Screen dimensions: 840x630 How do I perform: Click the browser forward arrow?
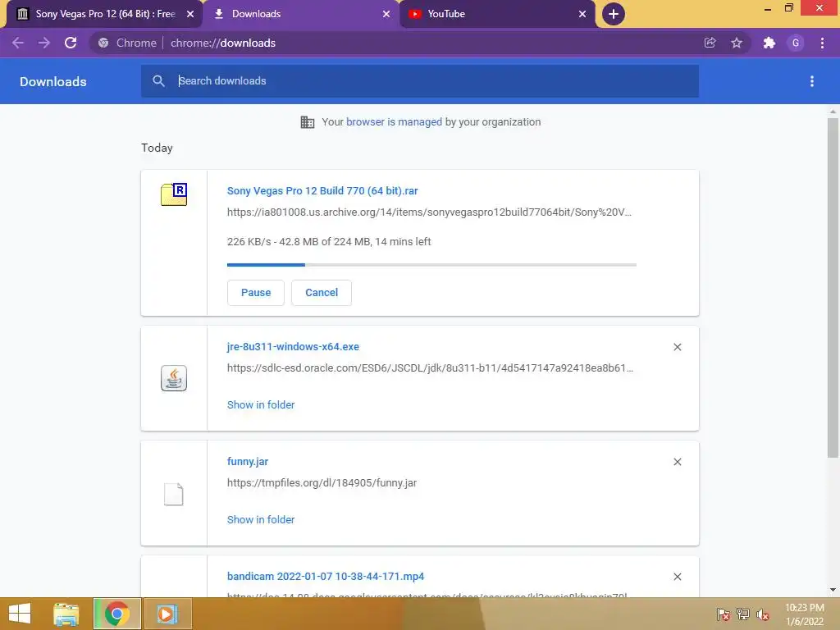click(44, 43)
